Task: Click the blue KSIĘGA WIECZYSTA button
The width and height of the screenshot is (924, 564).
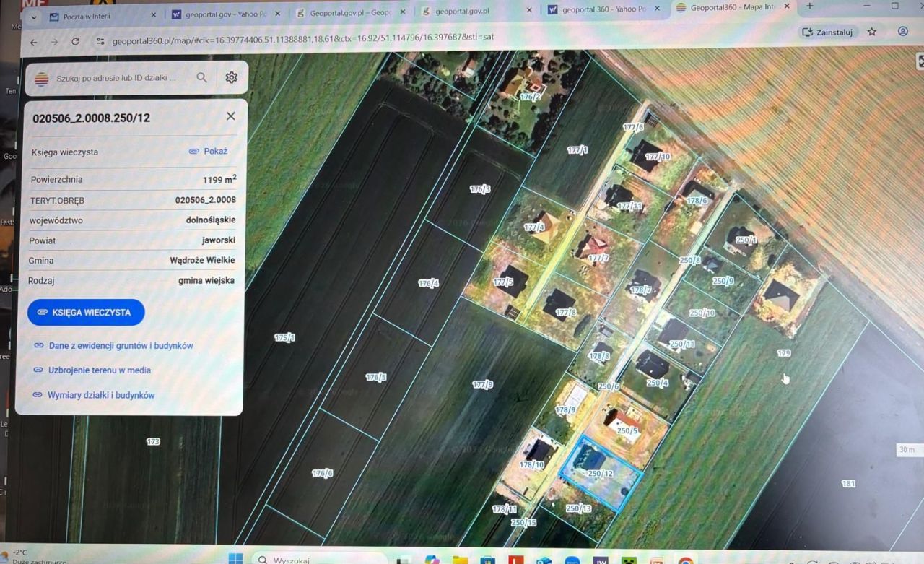Action: coord(86,312)
